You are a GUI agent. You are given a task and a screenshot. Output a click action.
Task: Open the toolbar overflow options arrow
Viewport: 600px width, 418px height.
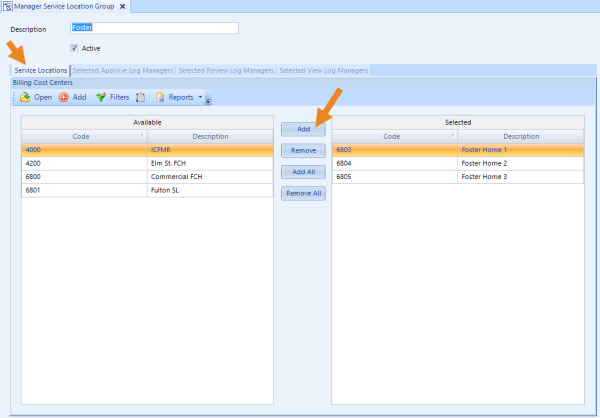(208, 99)
